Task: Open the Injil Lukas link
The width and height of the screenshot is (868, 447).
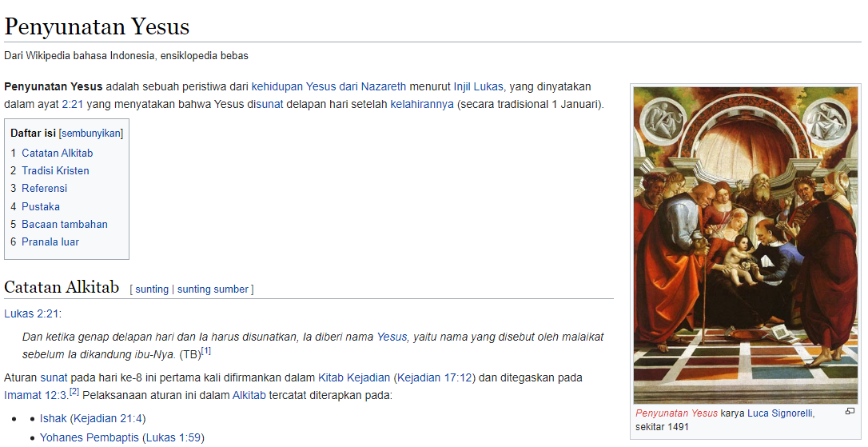Action: (x=478, y=86)
